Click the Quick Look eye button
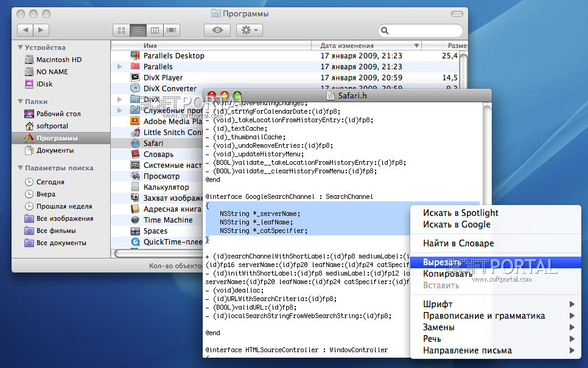 point(217,30)
